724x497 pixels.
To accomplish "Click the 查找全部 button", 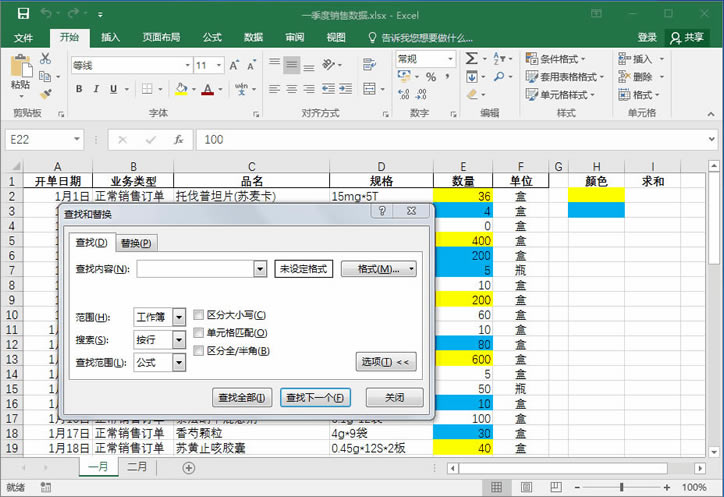I will (x=241, y=397).
